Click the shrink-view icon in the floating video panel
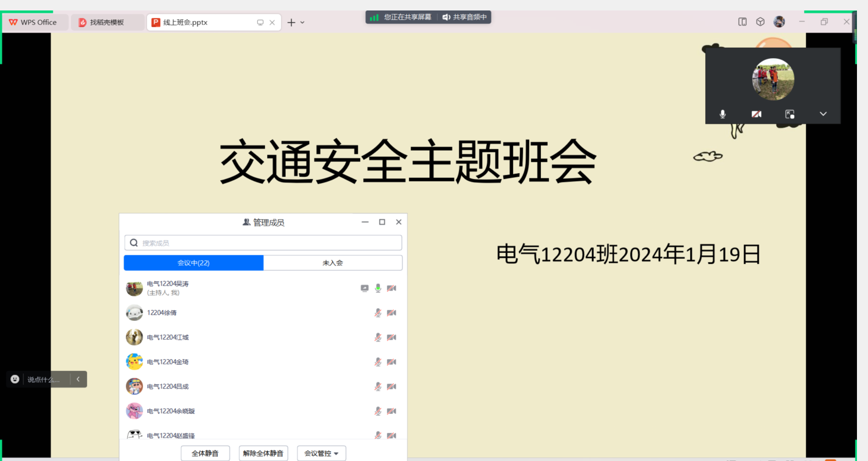The image size is (868, 461). 790,114
